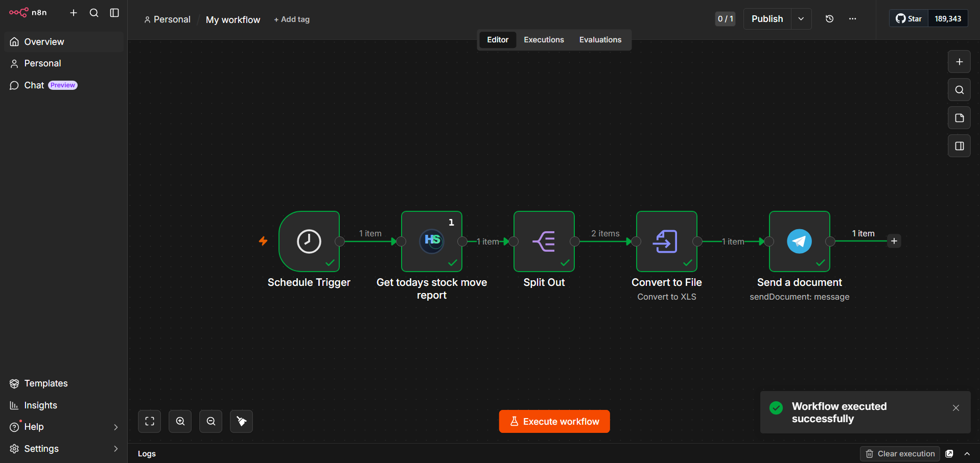Star n8n on GitHub

tap(909, 19)
